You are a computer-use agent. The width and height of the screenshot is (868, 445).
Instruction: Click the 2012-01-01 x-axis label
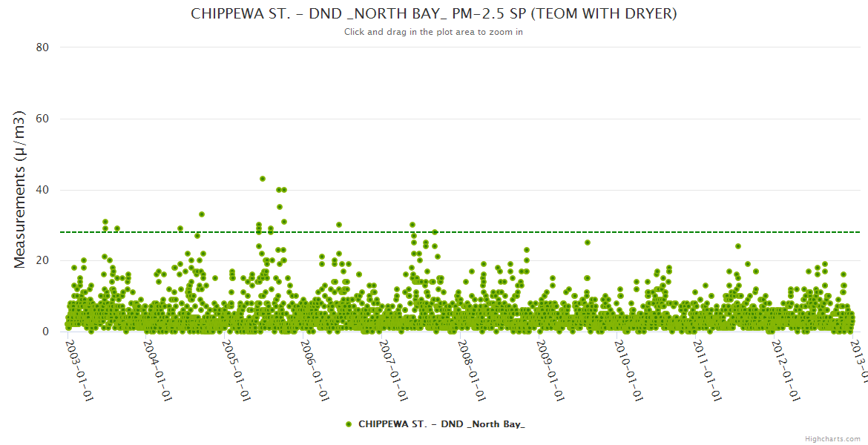click(x=785, y=369)
